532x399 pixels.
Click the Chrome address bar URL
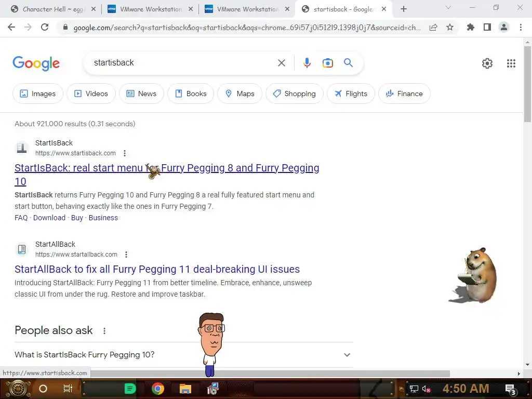(247, 28)
